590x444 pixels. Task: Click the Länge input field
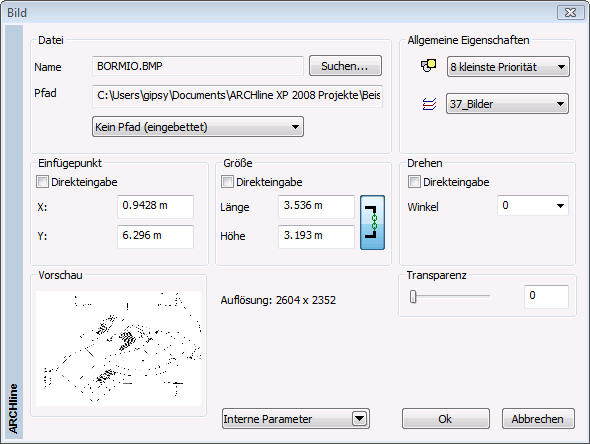[x=316, y=206]
